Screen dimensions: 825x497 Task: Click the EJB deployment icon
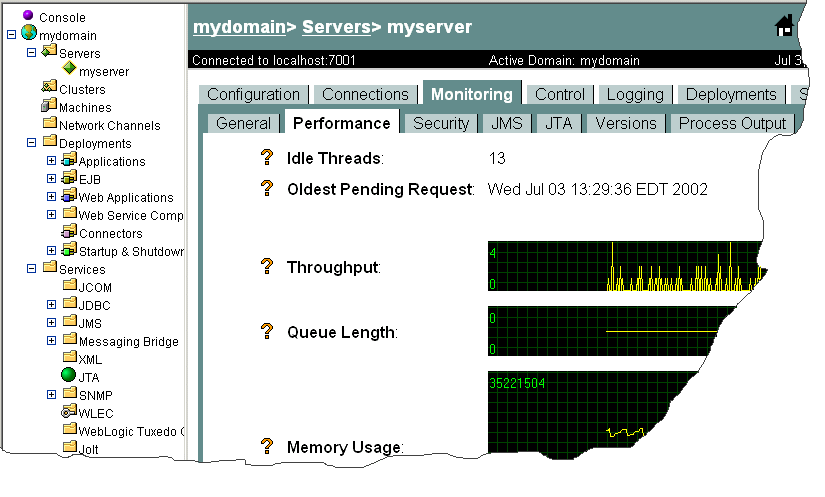[69, 177]
